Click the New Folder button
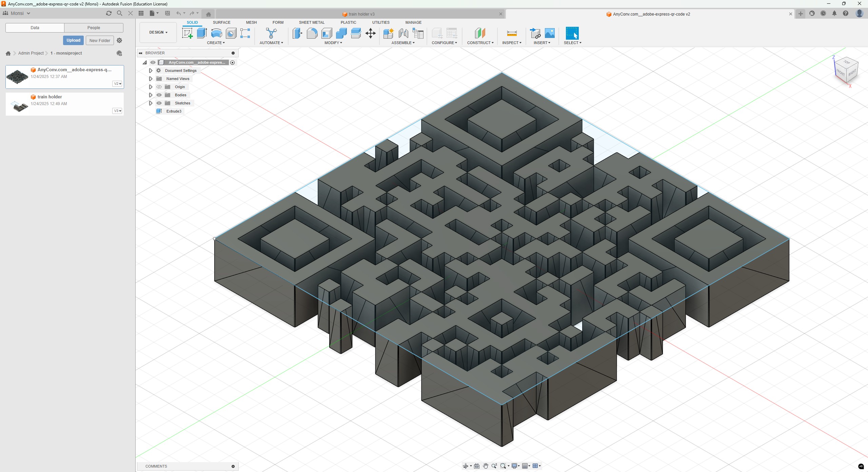Viewport: 868px width, 472px height. coord(100,40)
